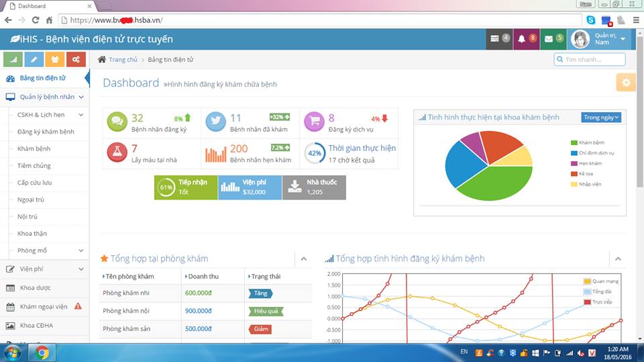The image size is (644, 362).
Task: Click the Giảm status tag
Action: pos(260,329)
